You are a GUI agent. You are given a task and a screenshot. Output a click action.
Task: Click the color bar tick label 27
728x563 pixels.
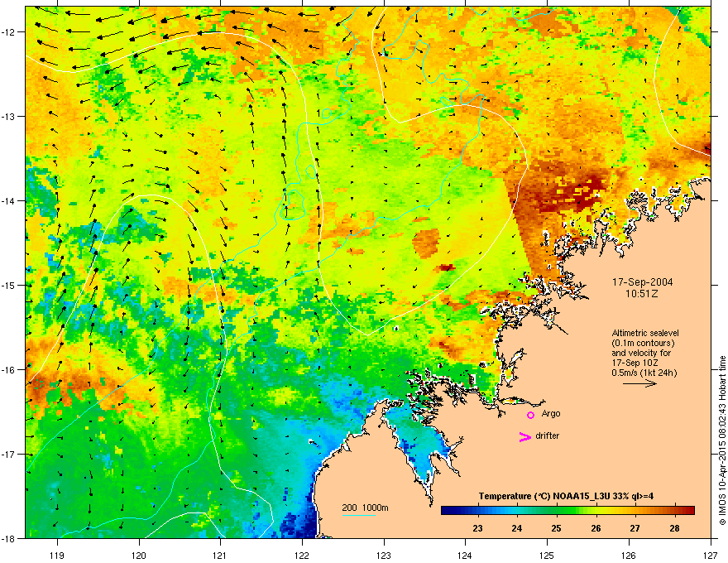[635, 528]
